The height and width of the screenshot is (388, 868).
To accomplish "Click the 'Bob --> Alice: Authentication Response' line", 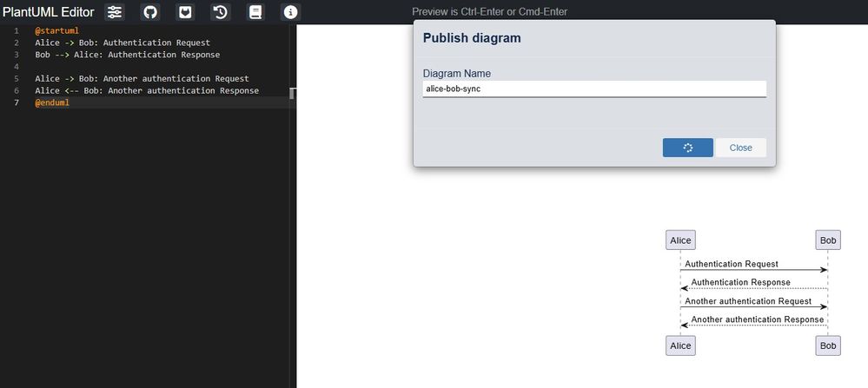I will [x=128, y=55].
